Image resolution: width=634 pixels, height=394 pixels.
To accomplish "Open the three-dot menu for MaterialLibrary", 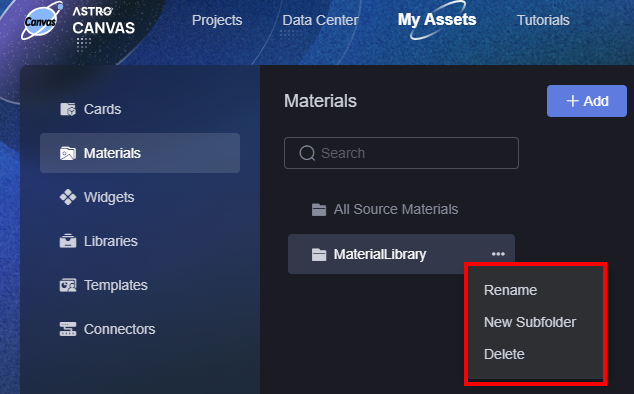I will pos(498,254).
